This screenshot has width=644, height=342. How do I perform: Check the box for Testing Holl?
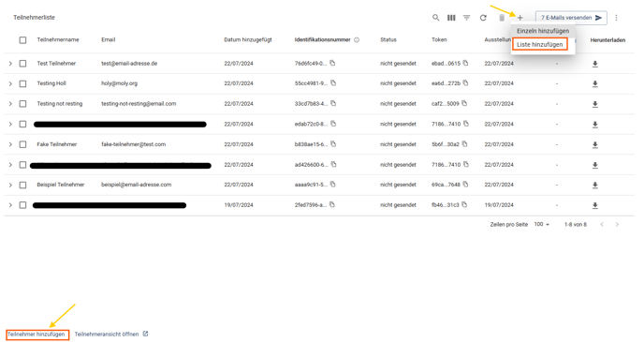(22, 83)
